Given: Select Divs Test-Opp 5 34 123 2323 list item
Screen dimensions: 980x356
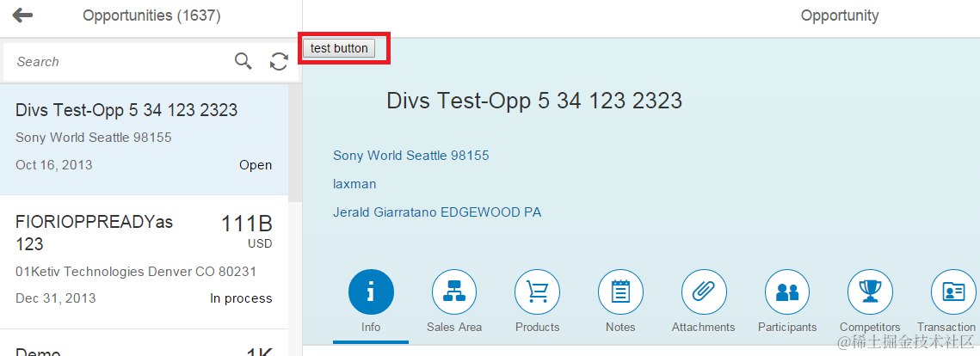Looking at the screenshot, I should (x=144, y=138).
